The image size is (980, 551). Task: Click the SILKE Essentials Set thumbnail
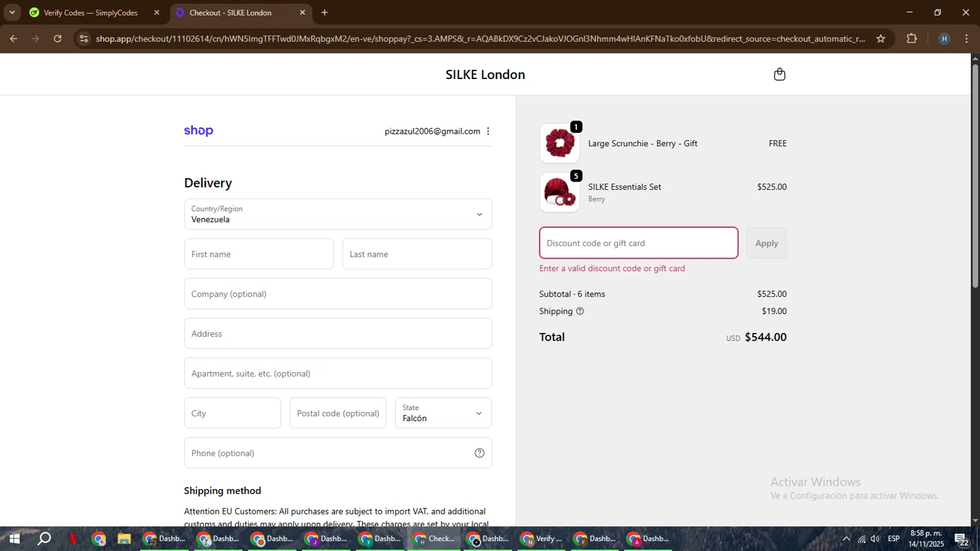point(560,192)
